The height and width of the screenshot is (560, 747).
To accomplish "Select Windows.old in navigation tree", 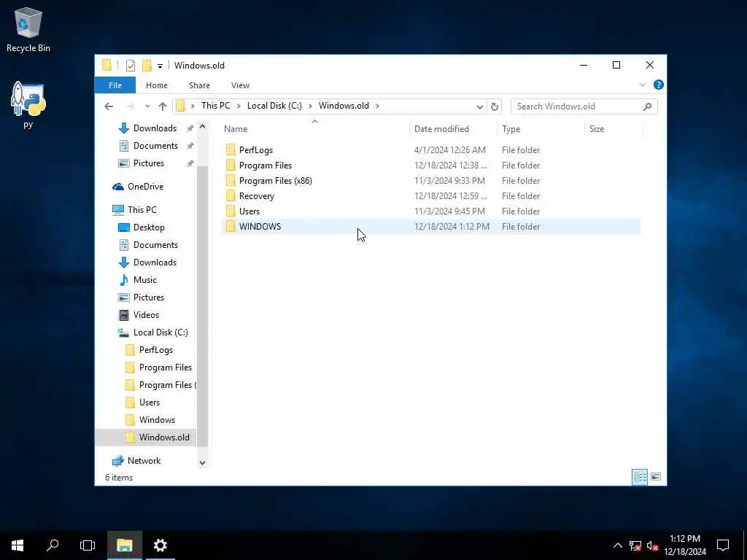I will point(164,437).
